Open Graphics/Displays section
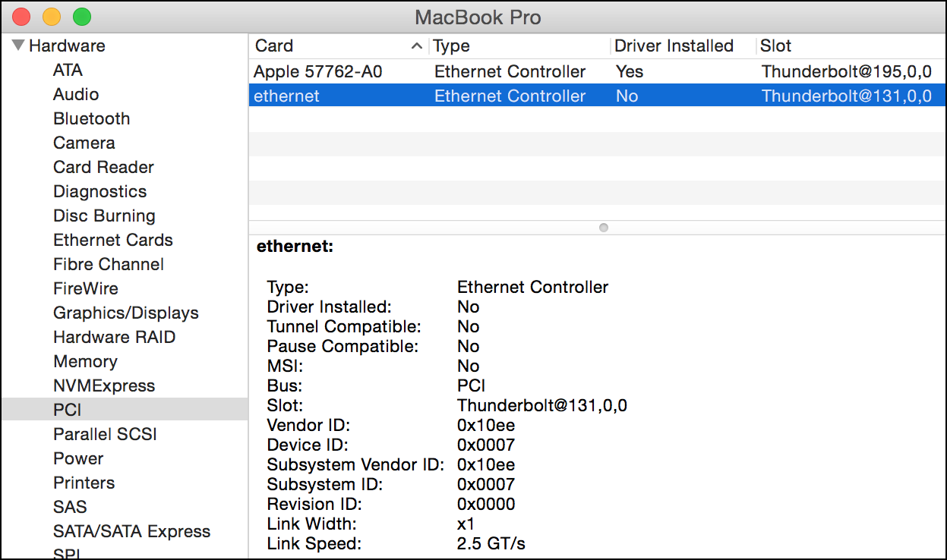Viewport: 947px width, 560px height. (126, 313)
